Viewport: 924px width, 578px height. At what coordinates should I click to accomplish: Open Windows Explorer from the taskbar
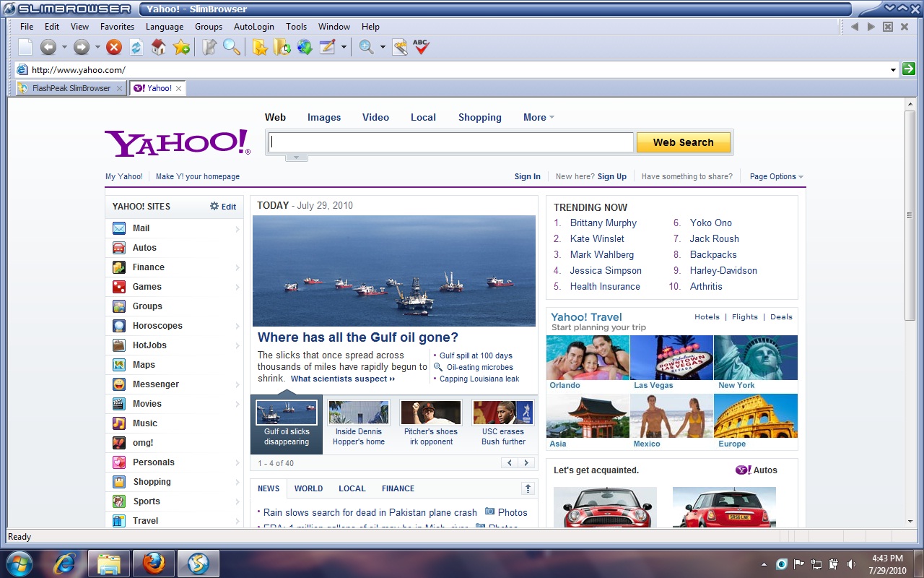(x=110, y=564)
